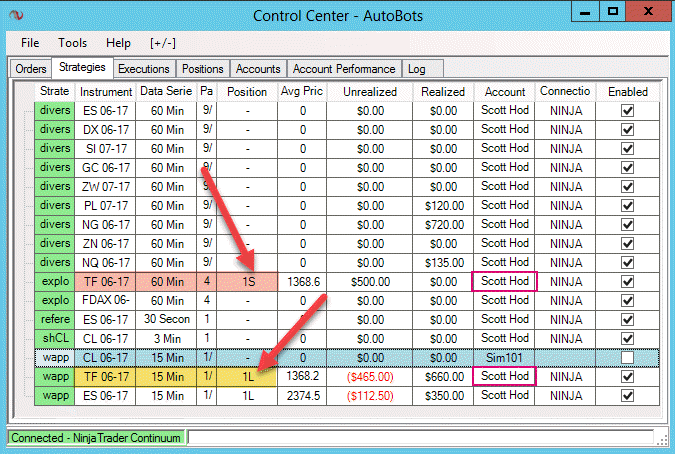Click the Connectio column header
Image resolution: width=675 pixels, height=454 pixels.
pos(565,91)
